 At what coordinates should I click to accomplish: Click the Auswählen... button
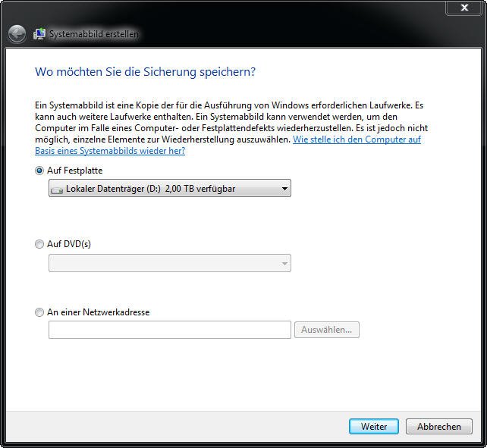(327, 330)
